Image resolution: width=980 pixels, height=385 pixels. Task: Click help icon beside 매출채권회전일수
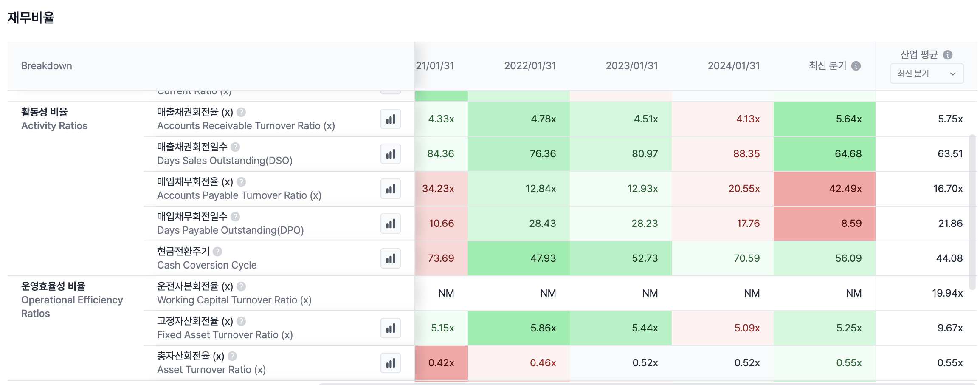(x=235, y=147)
